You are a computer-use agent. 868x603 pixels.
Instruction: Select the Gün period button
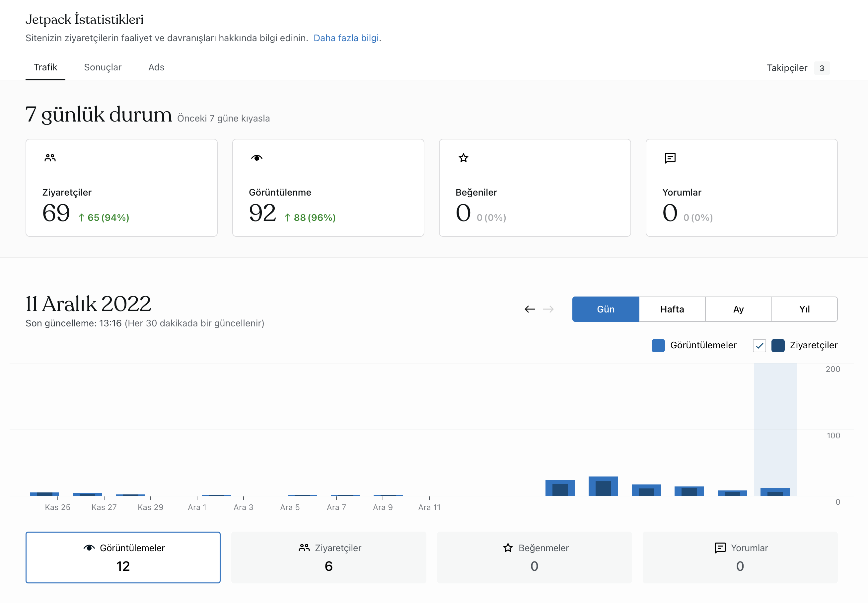coord(606,309)
